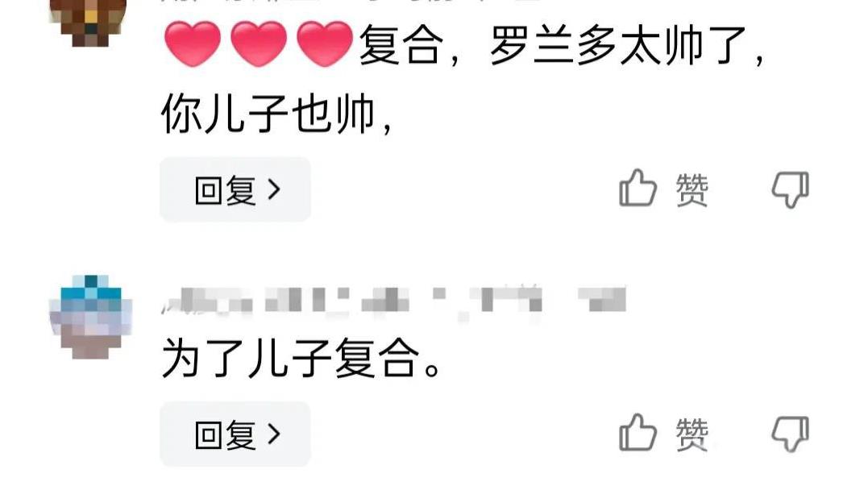
Task: Click the small blurred tag after second username
Action: tap(602, 300)
